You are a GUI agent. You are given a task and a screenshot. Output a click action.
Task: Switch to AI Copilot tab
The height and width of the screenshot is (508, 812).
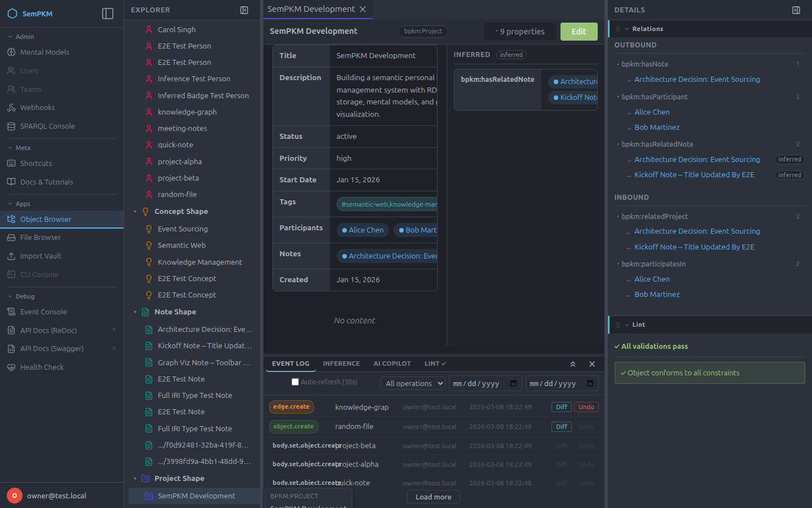tap(392, 364)
